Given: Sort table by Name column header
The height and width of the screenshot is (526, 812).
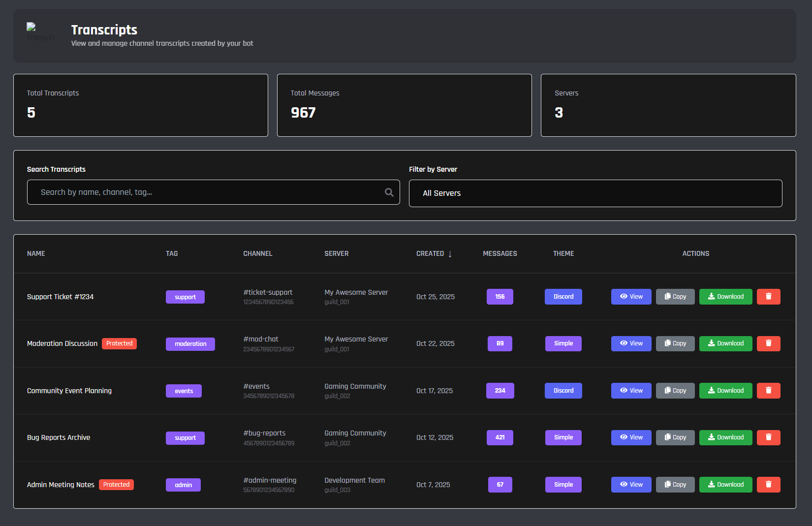Looking at the screenshot, I should pyautogui.click(x=36, y=254).
